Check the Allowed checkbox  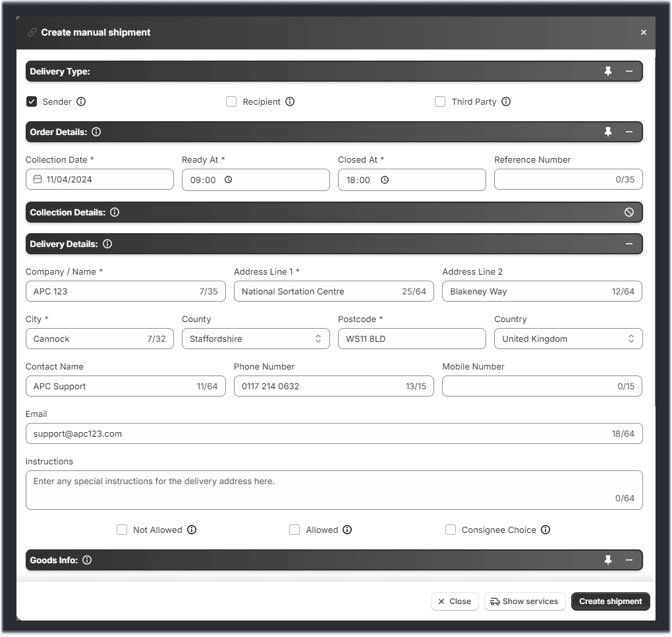point(294,530)
